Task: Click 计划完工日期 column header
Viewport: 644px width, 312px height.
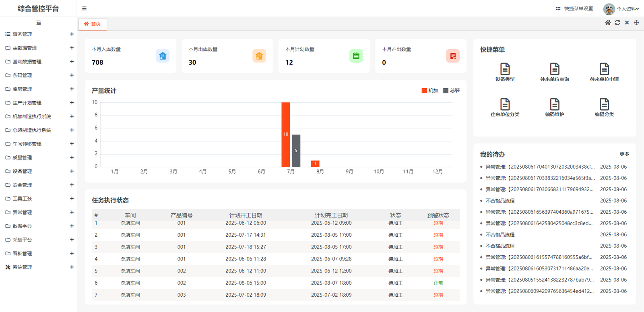Action: [x=331, y=215]
